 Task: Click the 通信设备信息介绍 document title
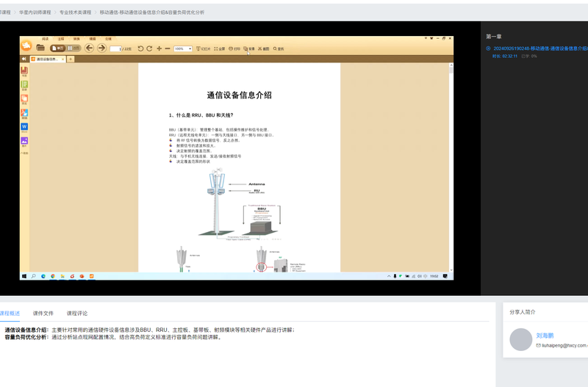pyautogui.click(x=240, y=95)
